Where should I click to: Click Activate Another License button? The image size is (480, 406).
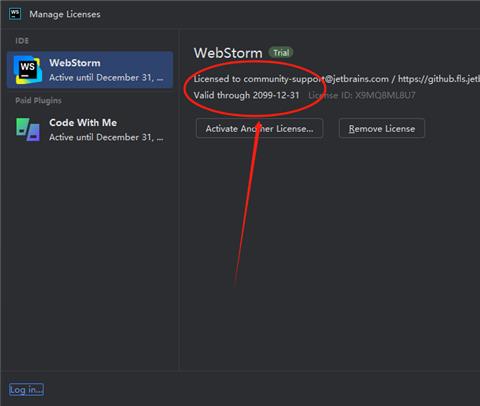(x=259, y=128)
